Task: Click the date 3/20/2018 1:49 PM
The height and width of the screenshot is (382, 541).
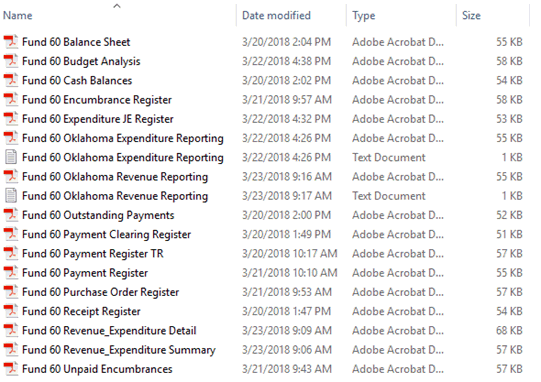Action: click(286, 234)
